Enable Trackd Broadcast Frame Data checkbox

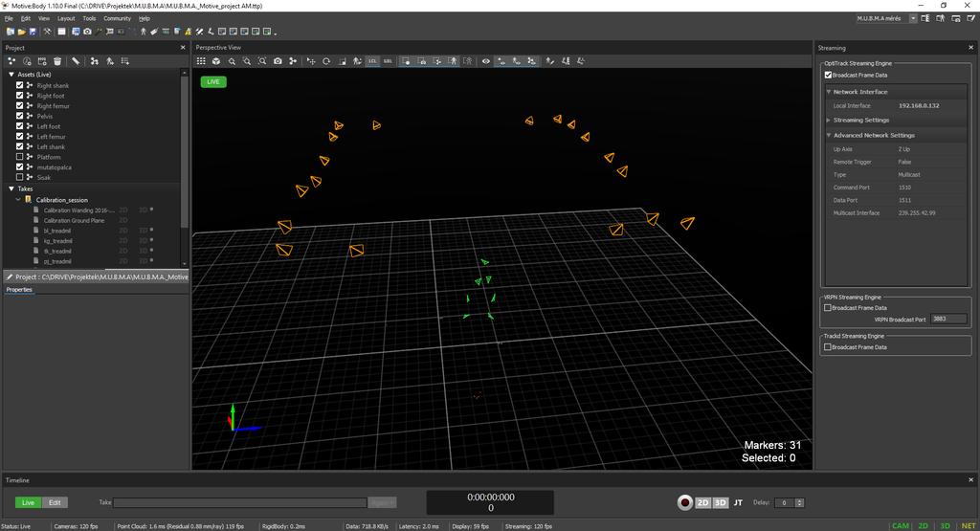828,347
